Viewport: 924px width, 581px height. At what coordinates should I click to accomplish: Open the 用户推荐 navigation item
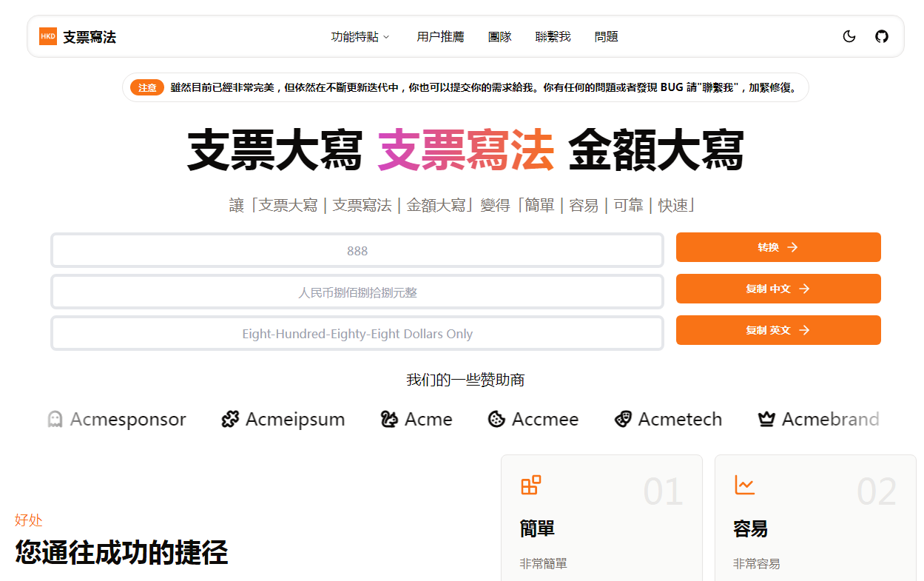[x=440, y=36]
